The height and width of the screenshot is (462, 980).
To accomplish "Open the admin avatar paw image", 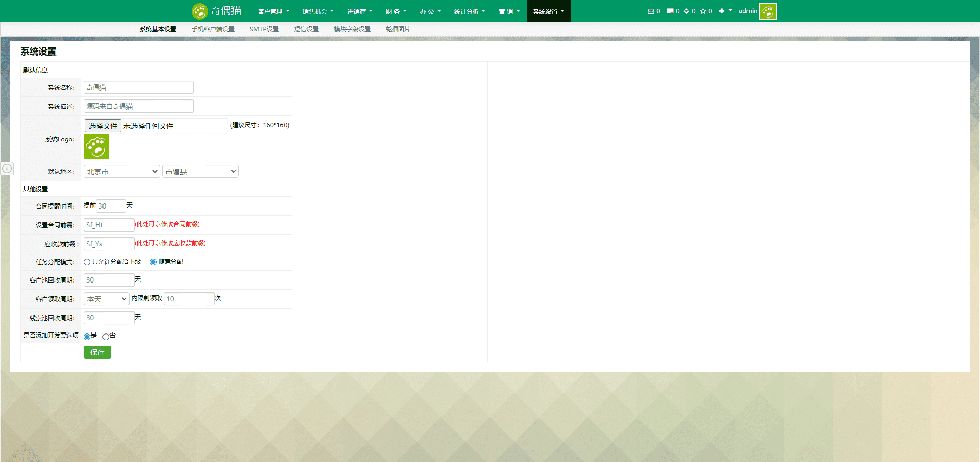I will point(768,11).
